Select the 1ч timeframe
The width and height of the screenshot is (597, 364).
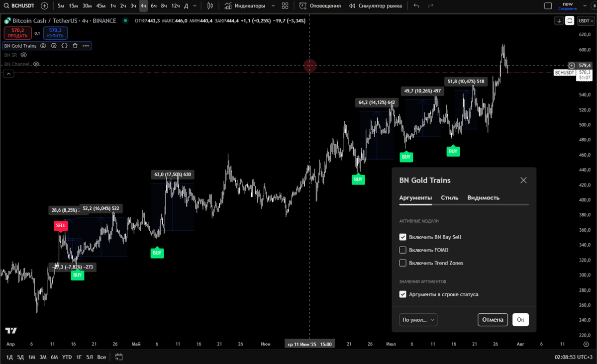[x=113, y=6]
